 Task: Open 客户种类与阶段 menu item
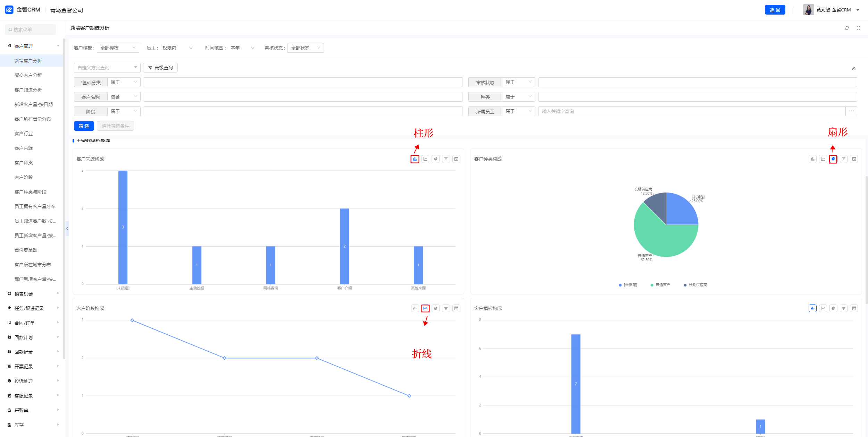tap(31, 192)
